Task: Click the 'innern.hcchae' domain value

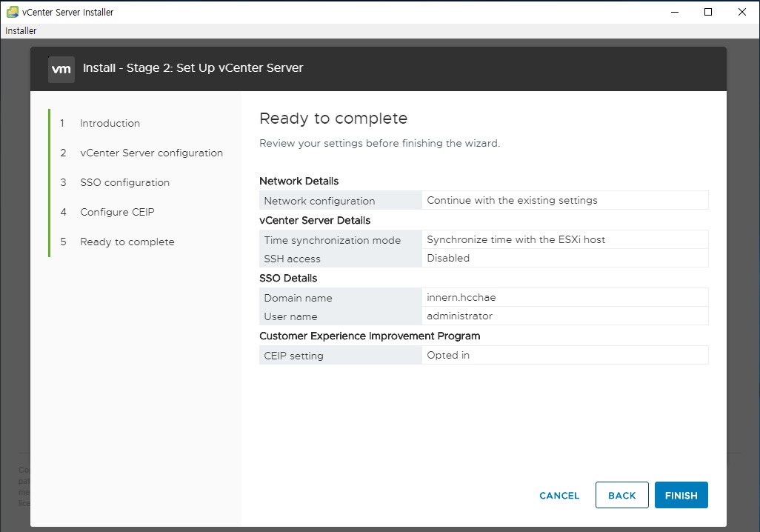Action: pos(461,297)
